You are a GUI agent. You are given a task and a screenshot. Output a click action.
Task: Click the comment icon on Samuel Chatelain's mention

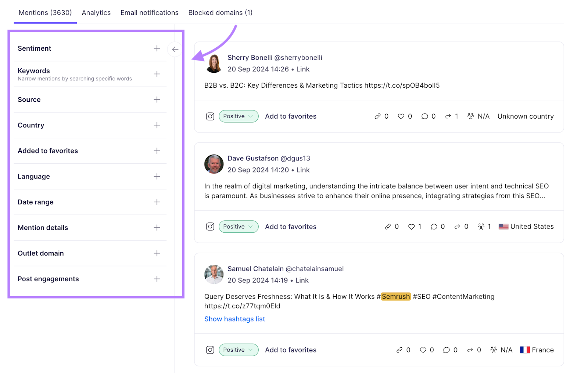point(446,350)
